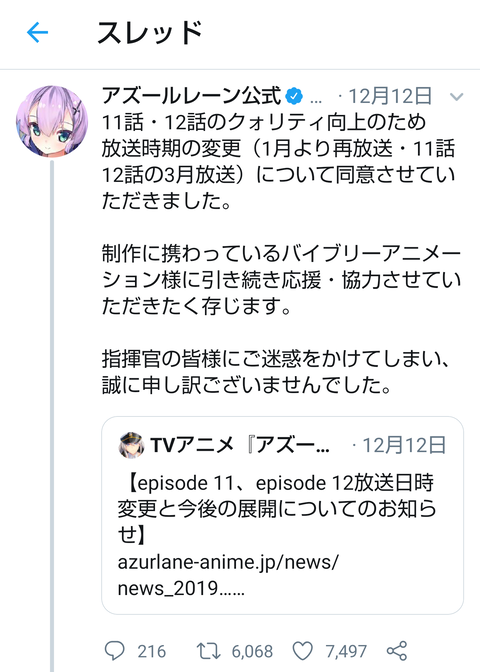Click the スレッド header title
Viewport: 480px width, 672px height.
pyautogui.click(x=150, y=33)
